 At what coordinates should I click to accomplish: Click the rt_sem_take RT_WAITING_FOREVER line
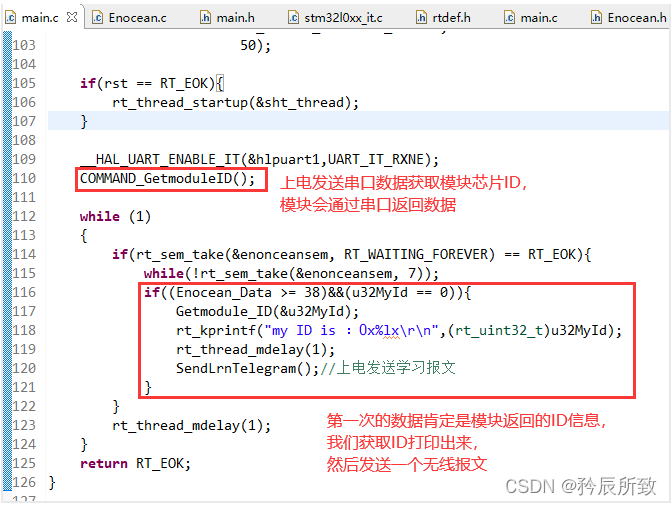(351, 254)
